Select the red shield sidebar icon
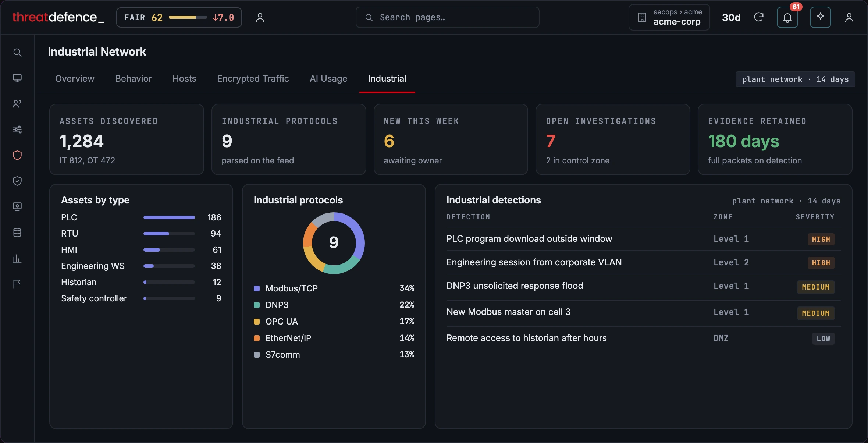 [x=17, y=155]
